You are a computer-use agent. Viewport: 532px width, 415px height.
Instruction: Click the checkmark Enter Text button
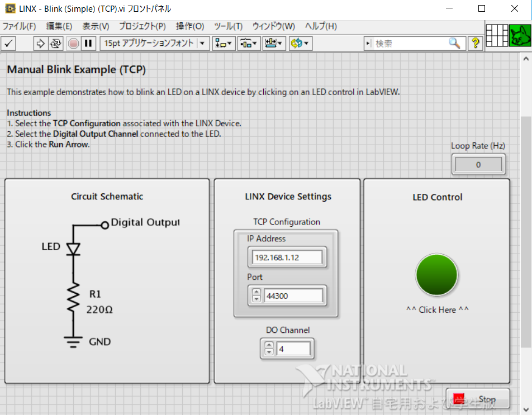[x=8, y=44]
